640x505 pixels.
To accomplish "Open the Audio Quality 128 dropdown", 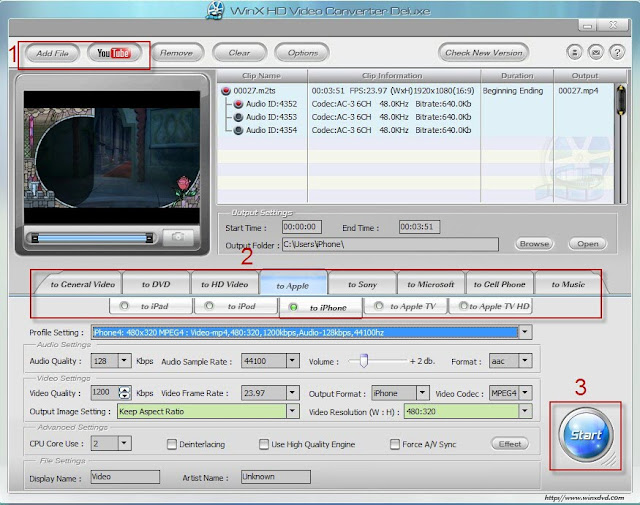I will click(x=124, y=361).
